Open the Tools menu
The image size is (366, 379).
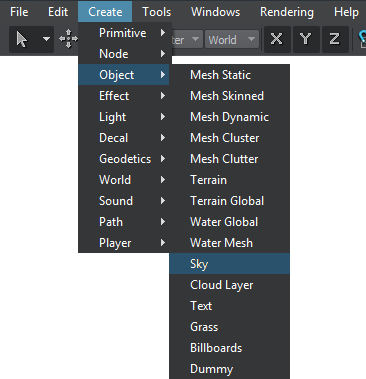[156, 12]
